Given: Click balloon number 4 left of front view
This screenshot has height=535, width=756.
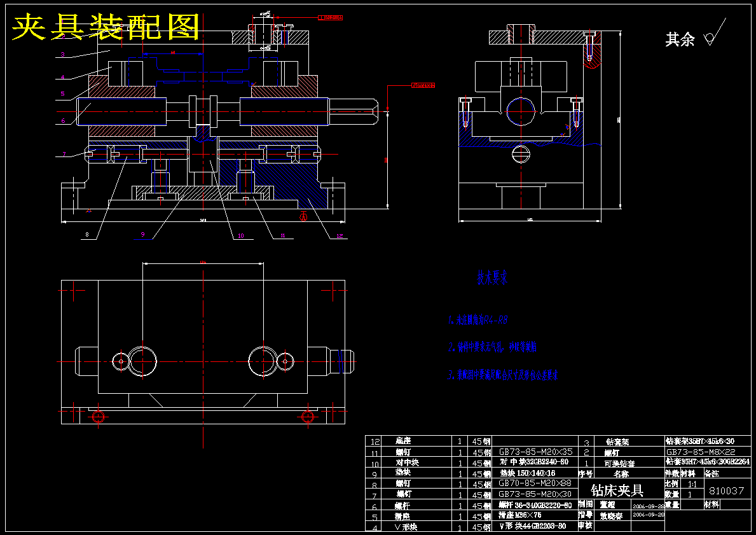Looking at the screenshot, I should tap(63, 77).
